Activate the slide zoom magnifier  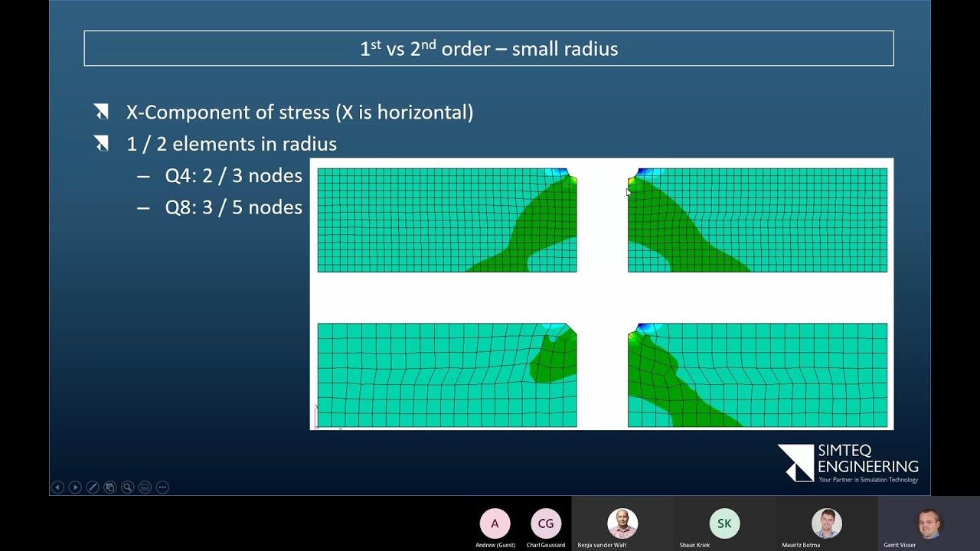(128, 487)
